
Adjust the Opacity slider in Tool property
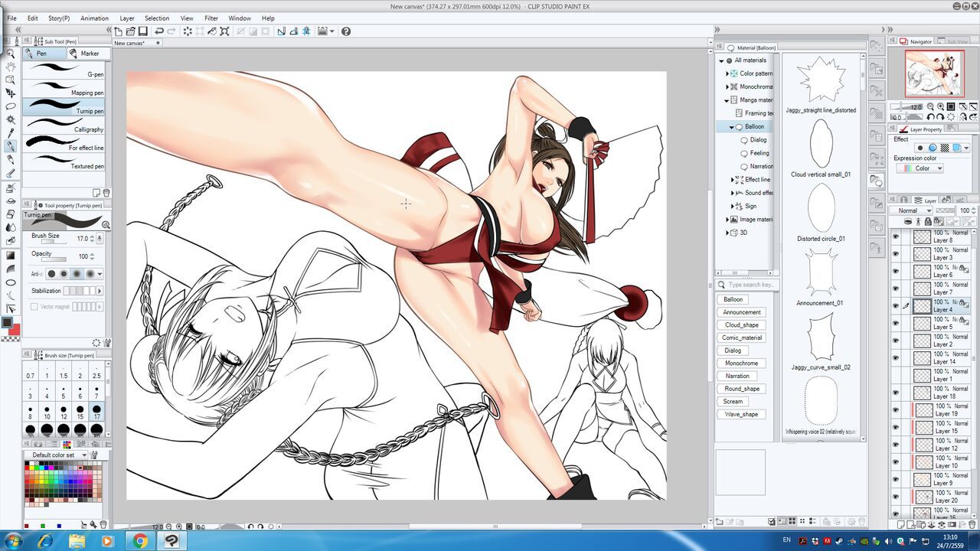click(53, 259)
